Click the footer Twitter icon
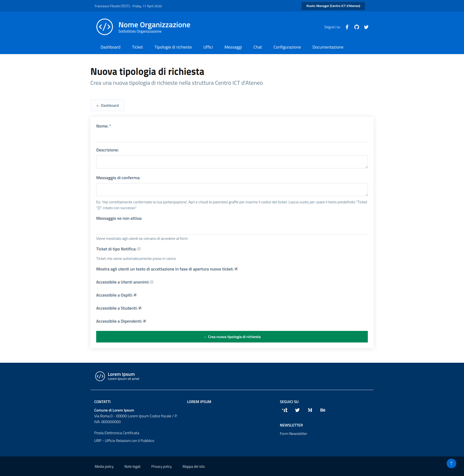 click(x=297, y=410)
